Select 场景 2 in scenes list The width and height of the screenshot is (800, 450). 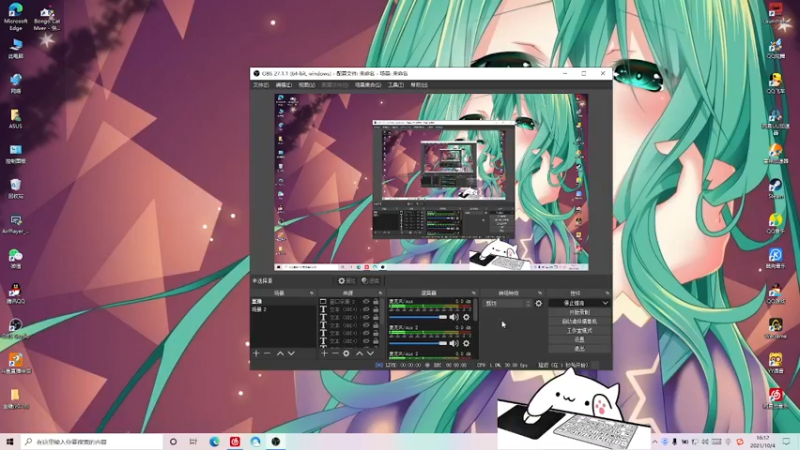point(283,310)
